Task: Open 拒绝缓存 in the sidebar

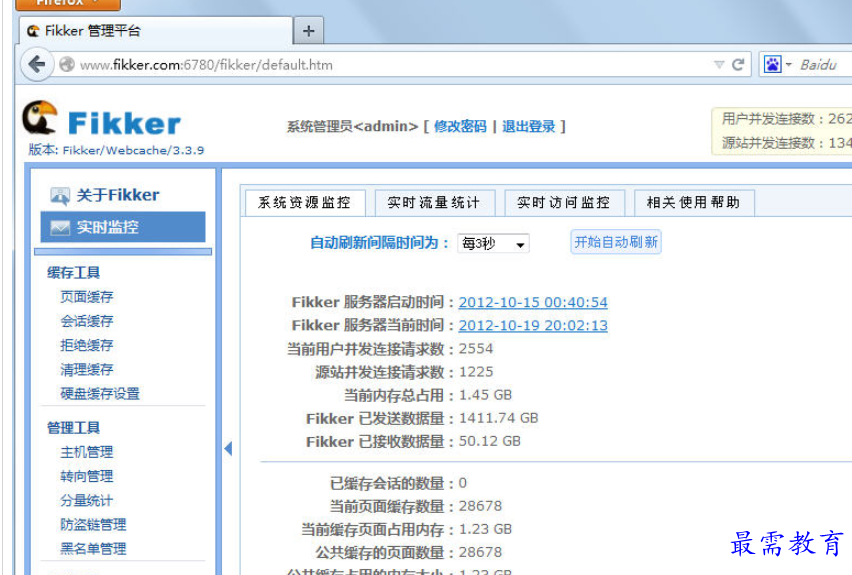Action: pyautogui.click(x=87, y=345)
